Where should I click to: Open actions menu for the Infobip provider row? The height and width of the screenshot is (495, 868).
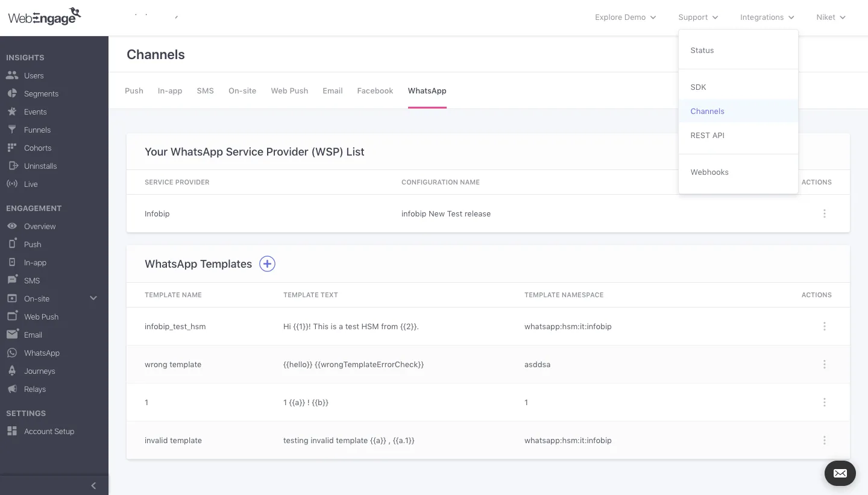[824, 213]
